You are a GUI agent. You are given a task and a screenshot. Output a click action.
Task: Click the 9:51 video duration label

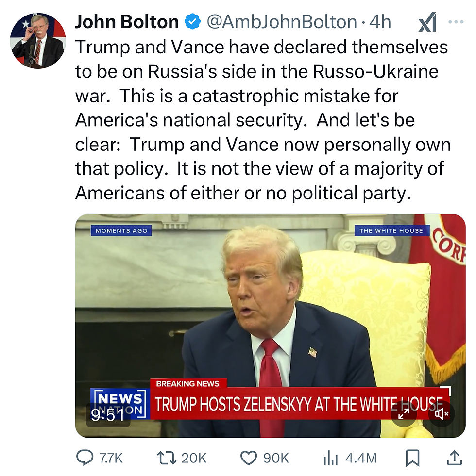(x=108, y=415)
